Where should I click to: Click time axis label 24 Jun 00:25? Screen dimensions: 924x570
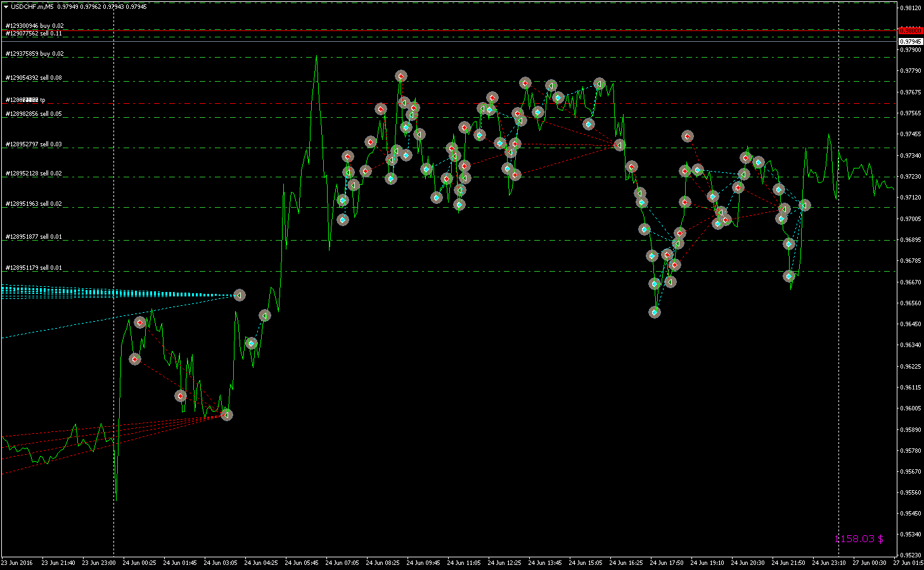[x=139, y=562]
